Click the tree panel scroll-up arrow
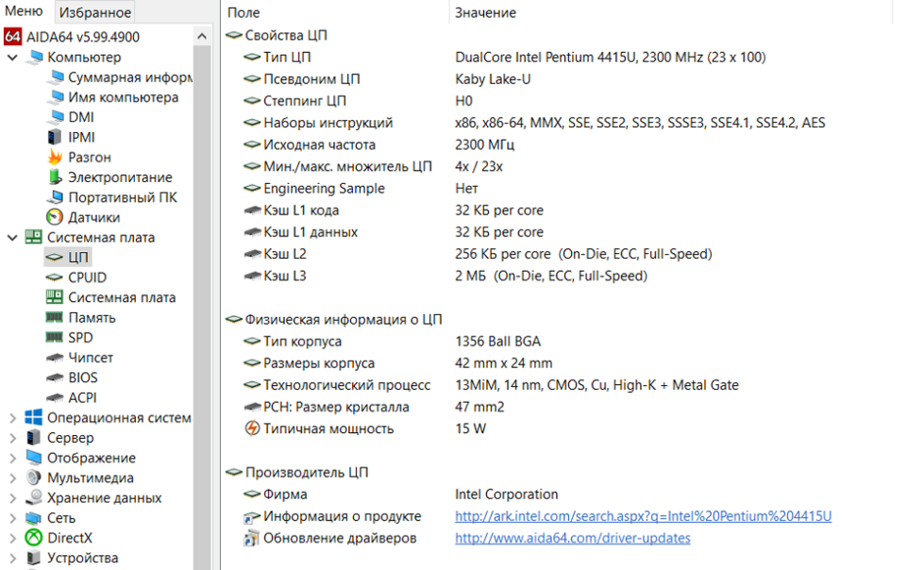 point(203,36)
